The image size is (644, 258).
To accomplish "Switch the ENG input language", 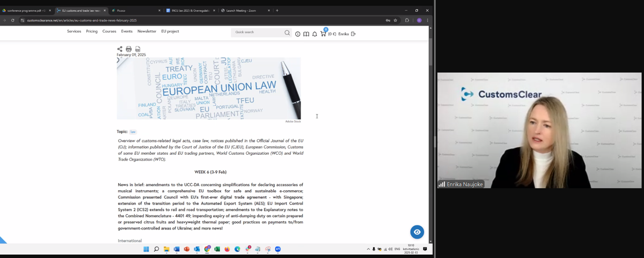I will (x=397, y=249).
